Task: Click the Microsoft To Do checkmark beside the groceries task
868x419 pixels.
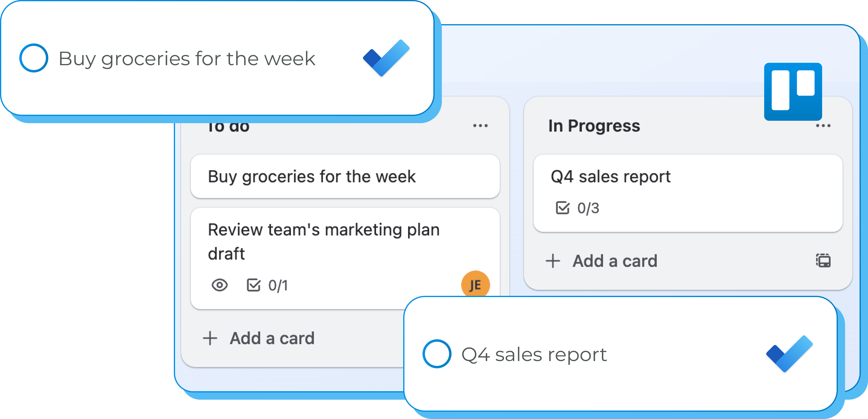Action: (386, 58)
